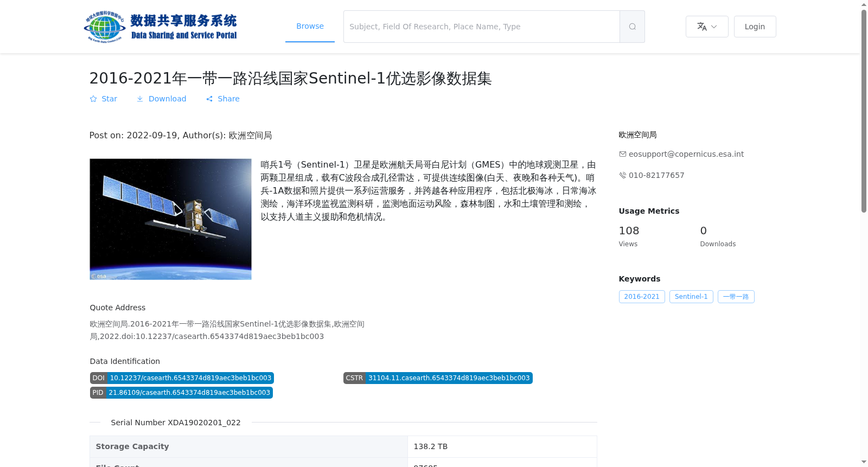Focus the Subject, Field Of Research search box
Image resolution: width=868 pixels, height=467 pixels.
482,27
